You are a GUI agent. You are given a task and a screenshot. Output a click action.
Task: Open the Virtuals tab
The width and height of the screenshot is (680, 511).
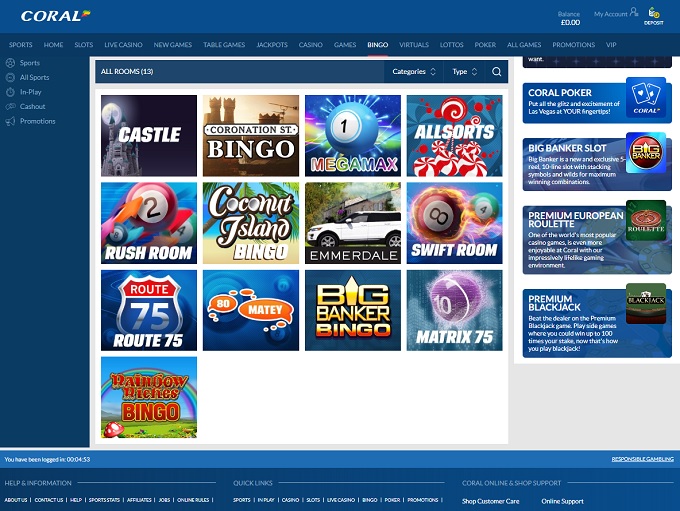tap(414, 45)
